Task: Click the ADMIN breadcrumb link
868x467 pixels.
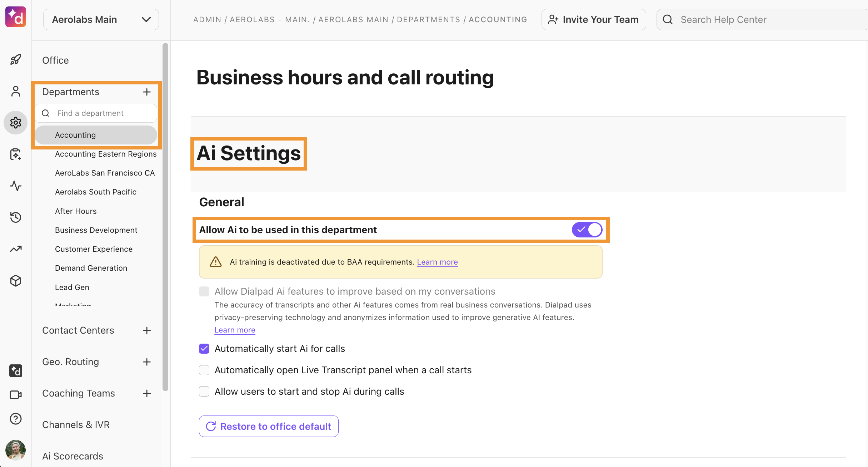Action: pos(207,19)
